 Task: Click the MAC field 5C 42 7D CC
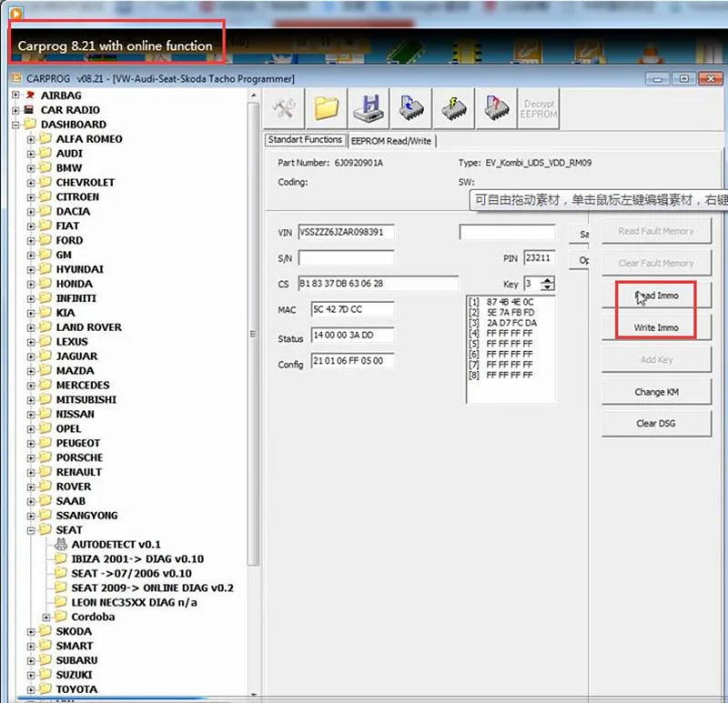(x=353, y=309)
